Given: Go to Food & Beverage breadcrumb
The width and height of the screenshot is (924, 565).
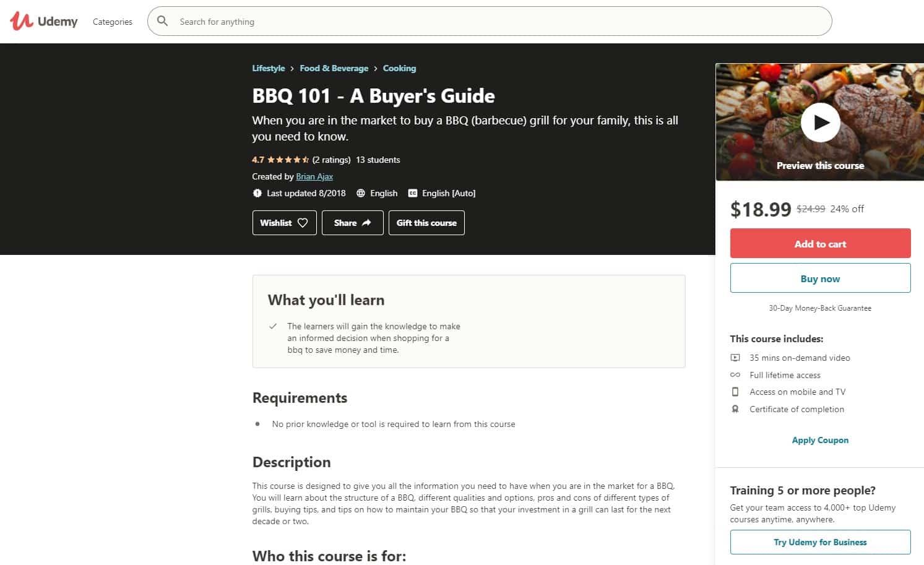Looking at the screenshot, I should 334,68.
